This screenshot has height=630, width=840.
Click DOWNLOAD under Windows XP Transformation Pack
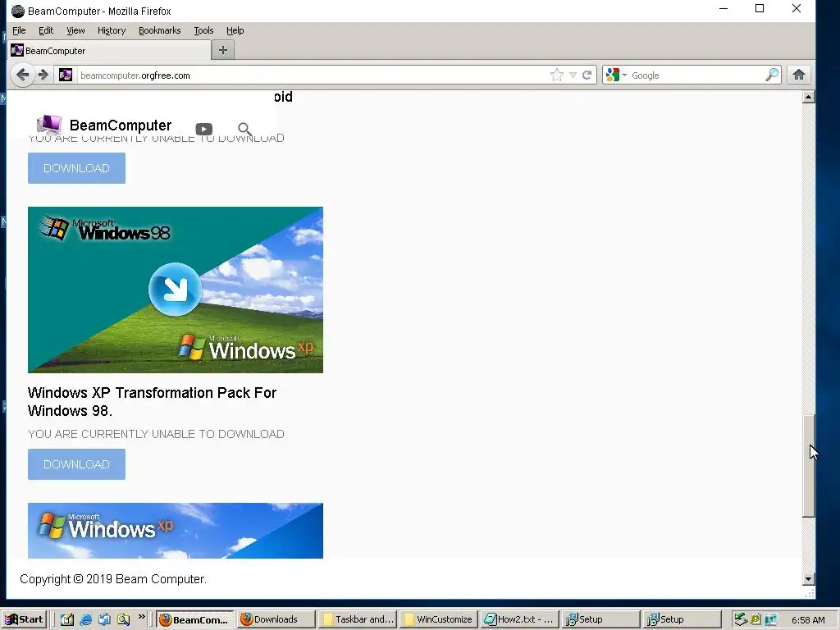tap(76, 464)
